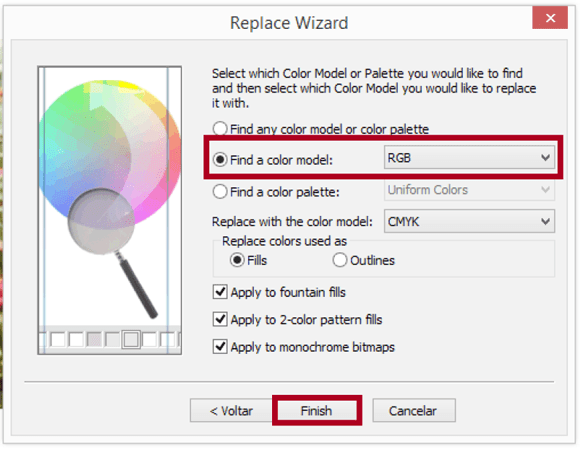This screenshot has height=450, width=580.
Task: Select the Fills radio button
Action: tap(237, 260)
